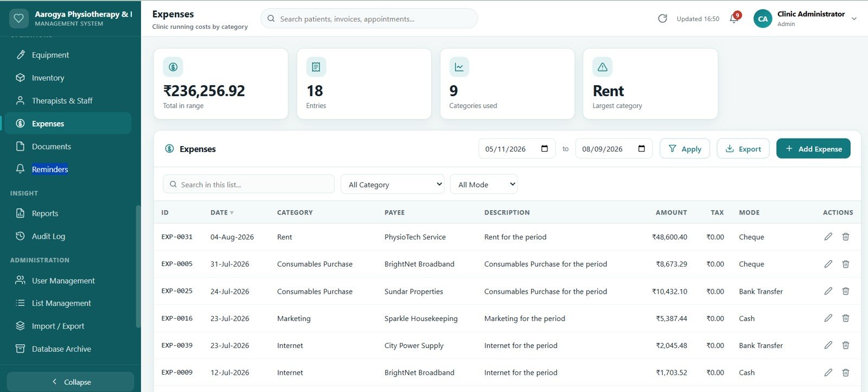Open the All Category dropdown
Image resolution: width=868 pixels, height=392 pixels.
pyautogui.click(x=393, y=185)
